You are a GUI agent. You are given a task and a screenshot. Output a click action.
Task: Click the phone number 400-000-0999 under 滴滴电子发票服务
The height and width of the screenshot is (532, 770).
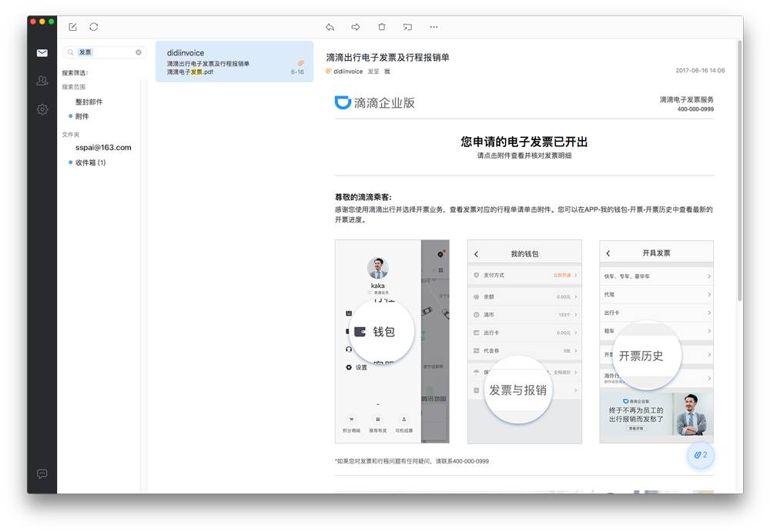click(695, 109)
